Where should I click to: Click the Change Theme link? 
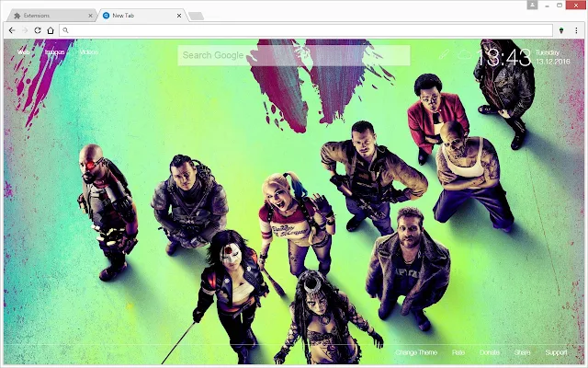click(416, 352)
